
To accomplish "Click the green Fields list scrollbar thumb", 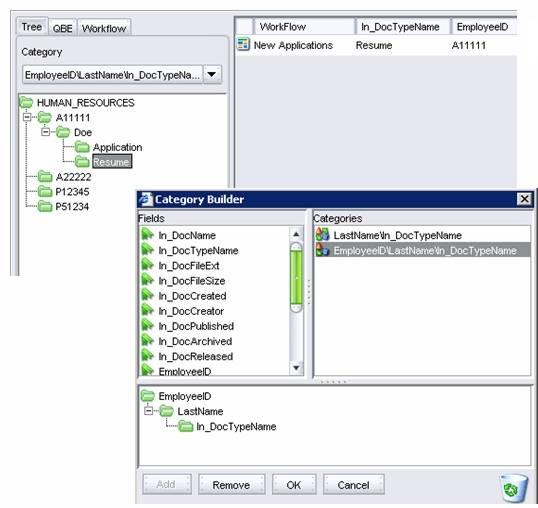I will pyautogui.click(x=296, y=277).
